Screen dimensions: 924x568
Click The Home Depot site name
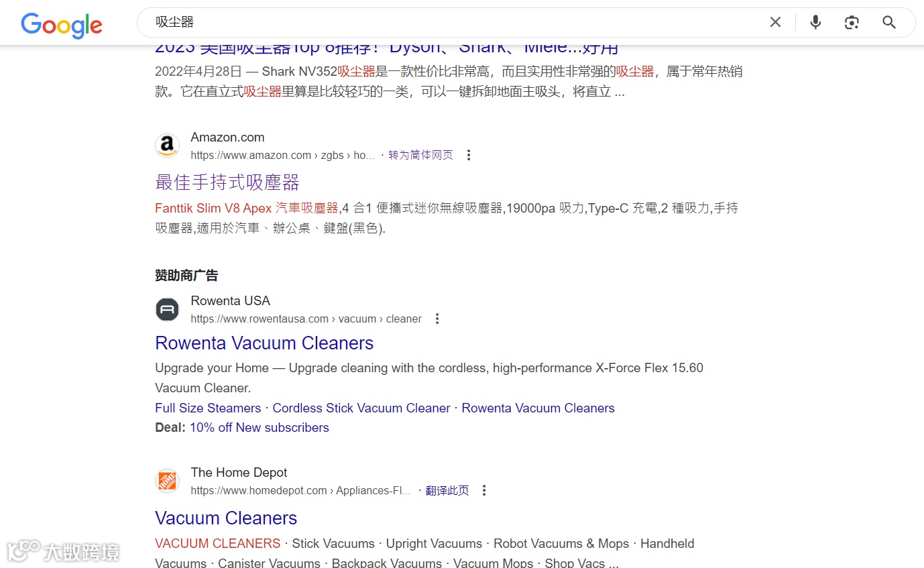[x=239, y=472]
